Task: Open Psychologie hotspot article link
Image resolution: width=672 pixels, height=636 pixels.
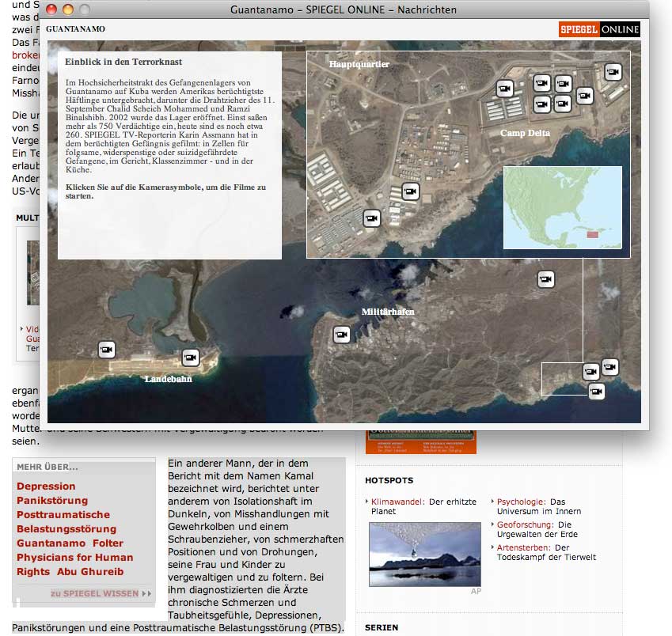Action: [520, 502]
